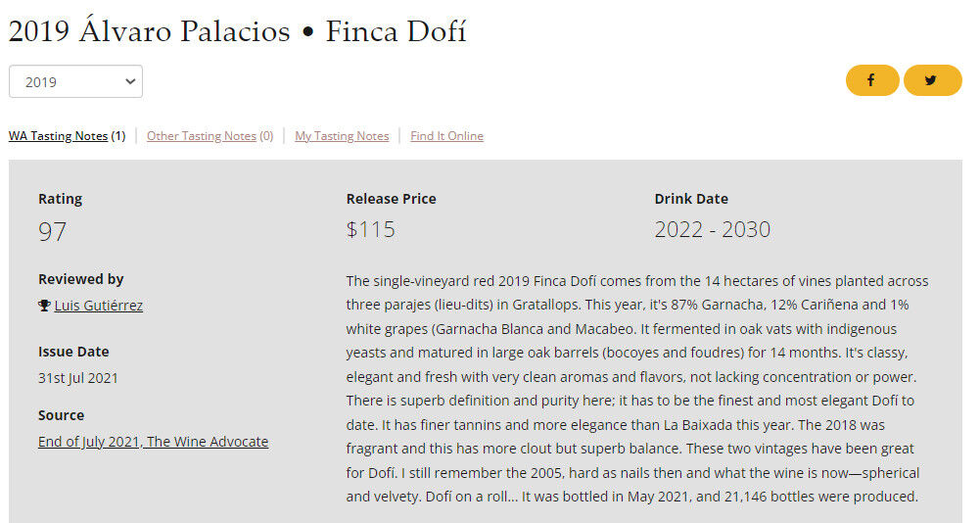Click the $115 release price value
The image size is (980, 523).
[371, 230]
